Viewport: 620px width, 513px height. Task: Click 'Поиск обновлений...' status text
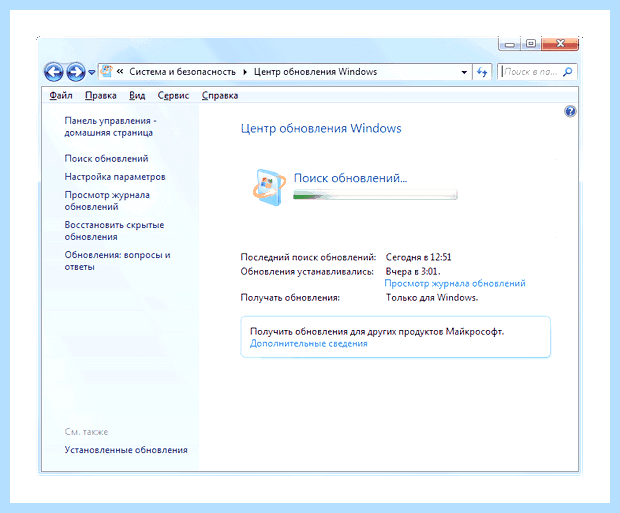pos(350,178)
